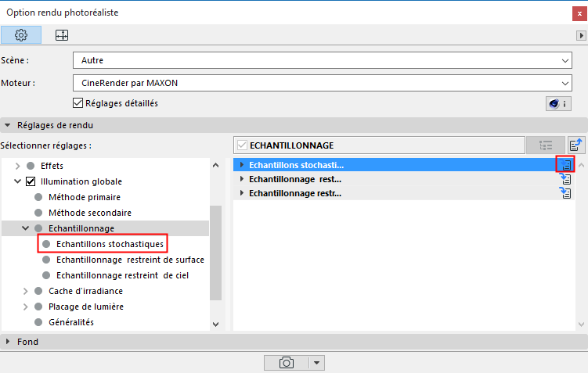Click the camera render button
588x373 pixels.
tap(287, 363)
